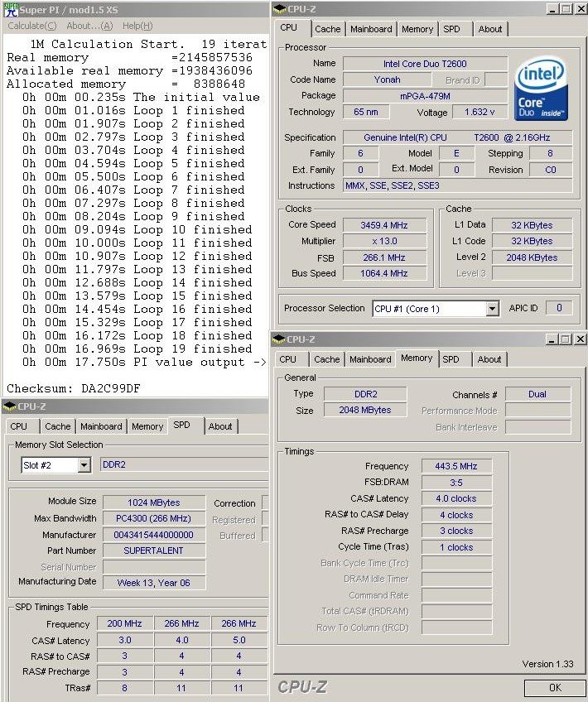Click the Checksum: DA2C99DF line in Super PI
The image size is (588, 702).
(x=74, y=388)
